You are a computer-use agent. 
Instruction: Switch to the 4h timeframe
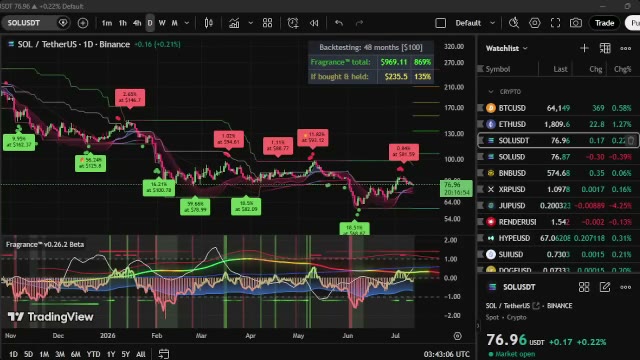point(137,23)
